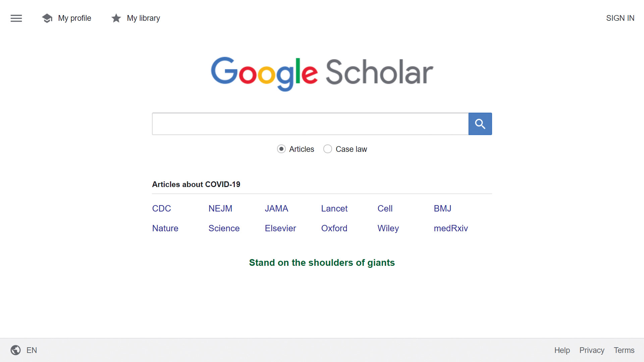Visit the Nature articles link

point(165,228)
